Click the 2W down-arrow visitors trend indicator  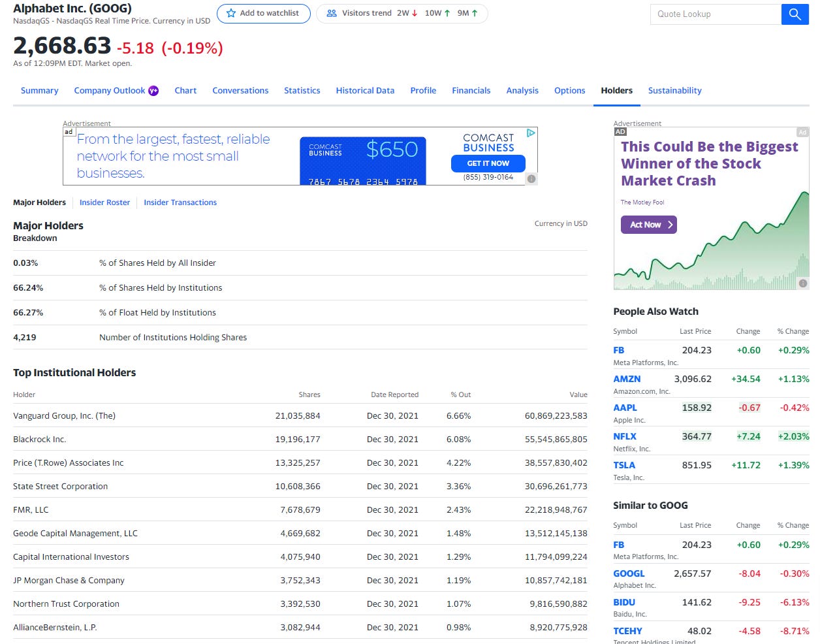(x=407, y=13)
